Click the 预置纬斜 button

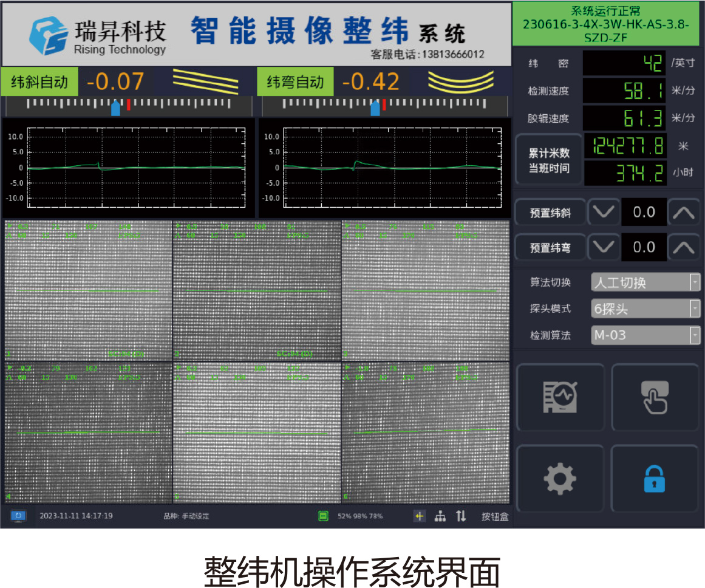pos(550,213)
